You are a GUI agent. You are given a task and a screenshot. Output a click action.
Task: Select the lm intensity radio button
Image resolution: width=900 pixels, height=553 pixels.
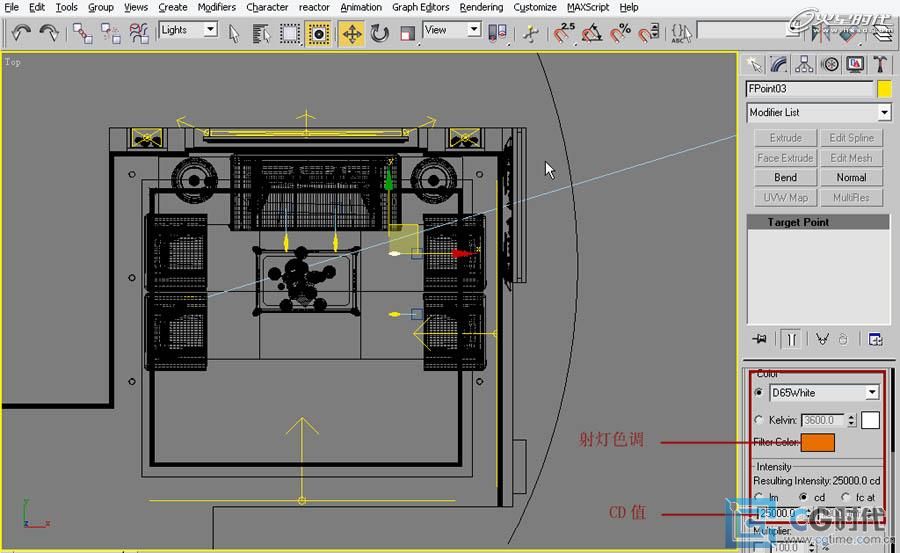tap(759, 497)
